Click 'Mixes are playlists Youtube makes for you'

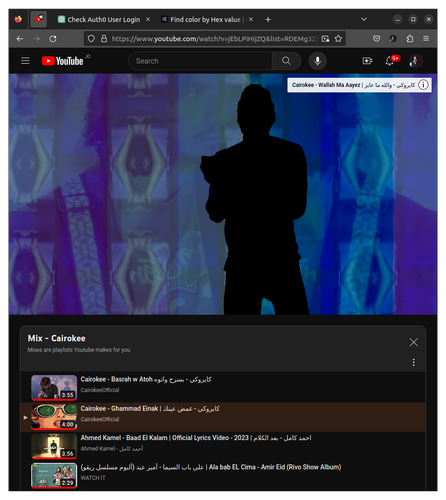(x=79, y=350)
